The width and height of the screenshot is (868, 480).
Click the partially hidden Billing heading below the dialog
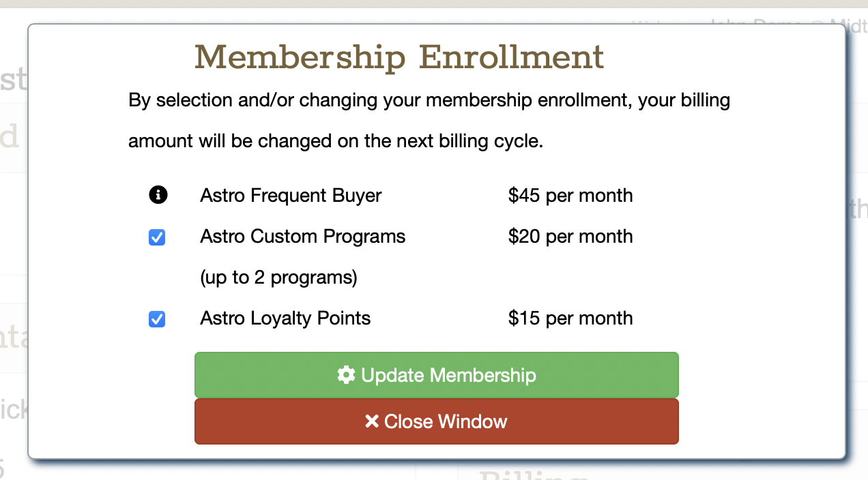(x=532, y=475)
